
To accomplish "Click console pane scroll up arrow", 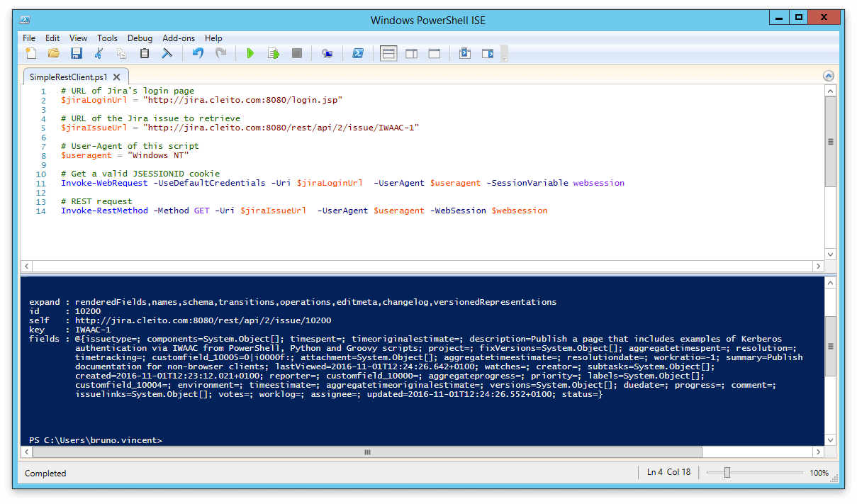I will tap(831, 282).
